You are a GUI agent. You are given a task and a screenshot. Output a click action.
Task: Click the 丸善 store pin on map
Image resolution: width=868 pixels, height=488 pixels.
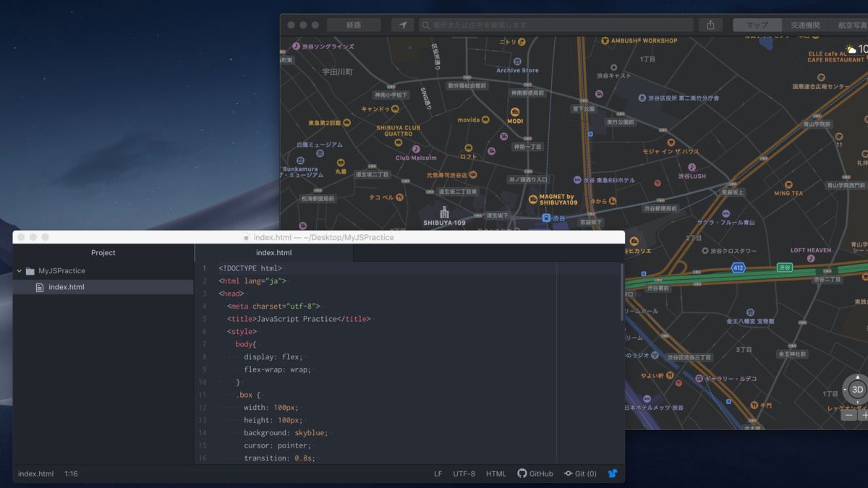click(x=341, y=163)
